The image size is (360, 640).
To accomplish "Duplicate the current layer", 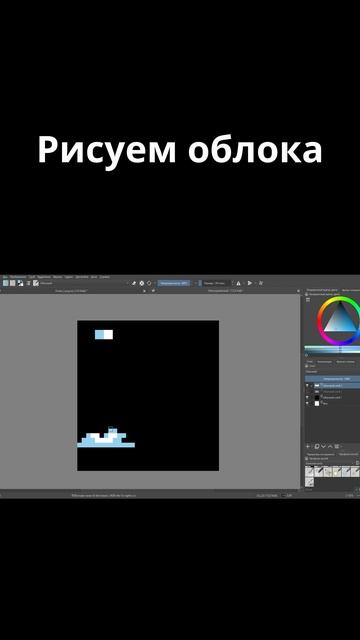I will point(317,447).
